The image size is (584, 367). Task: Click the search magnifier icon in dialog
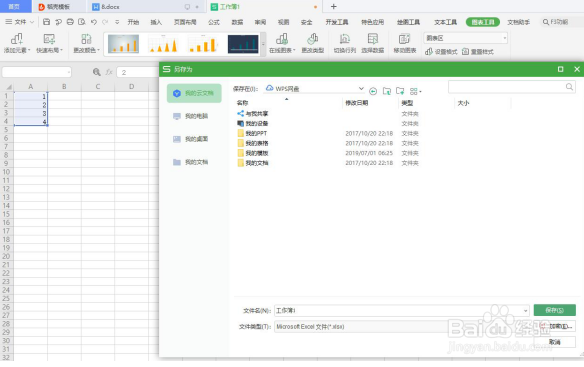[569, 87]
